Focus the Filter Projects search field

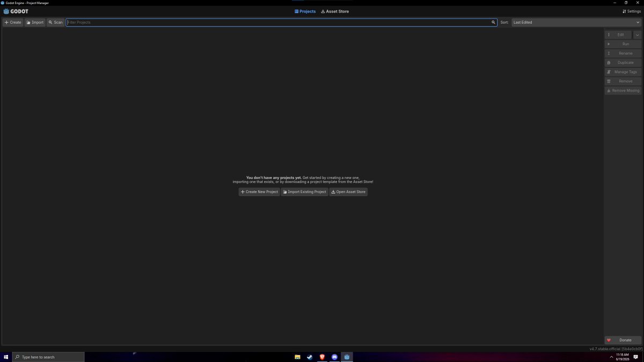282,23
